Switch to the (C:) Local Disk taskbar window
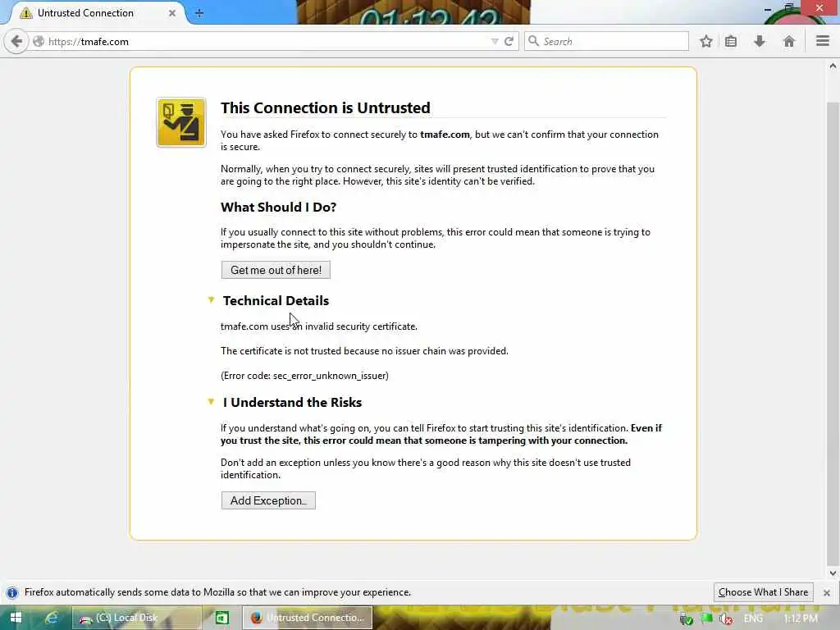This screenshot has width=840, height=630. point(137,618)
